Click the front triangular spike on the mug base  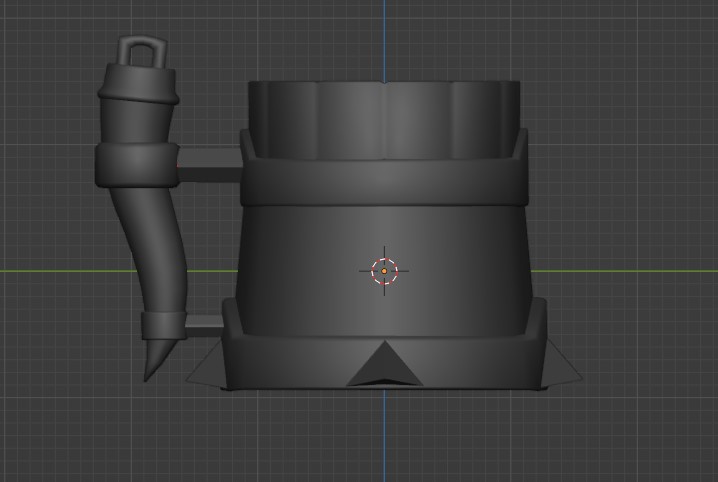(x=385, y=364)
